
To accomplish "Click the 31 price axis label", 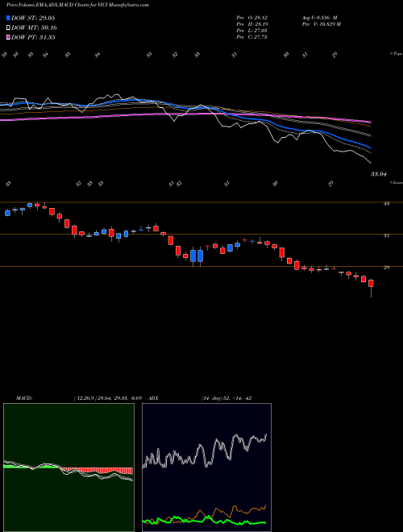I will coord(386,235).
